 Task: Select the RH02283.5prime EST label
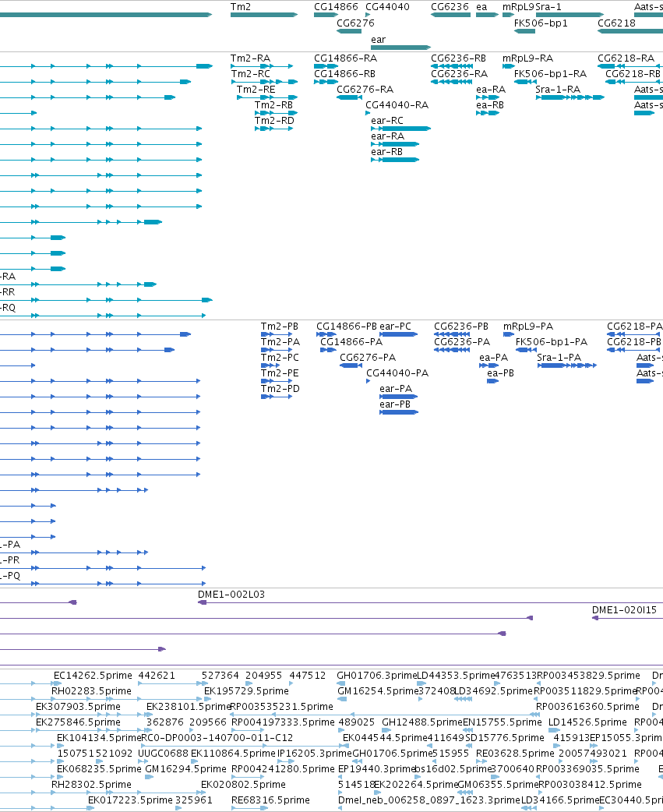coord(92,690)
